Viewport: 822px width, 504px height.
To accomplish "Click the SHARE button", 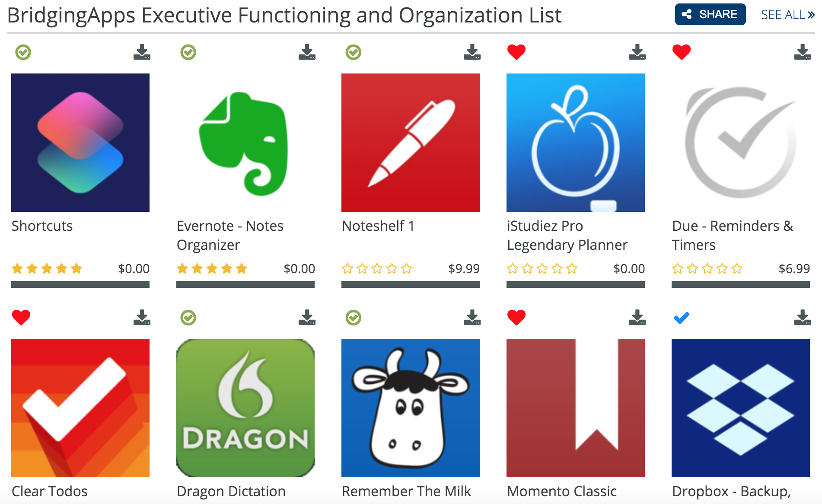I will tap(710, 14).
